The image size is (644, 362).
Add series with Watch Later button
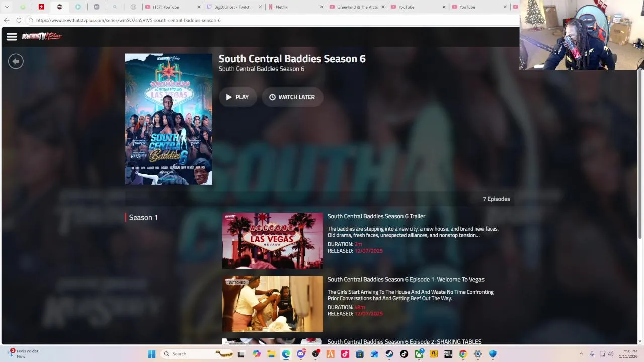292,97
